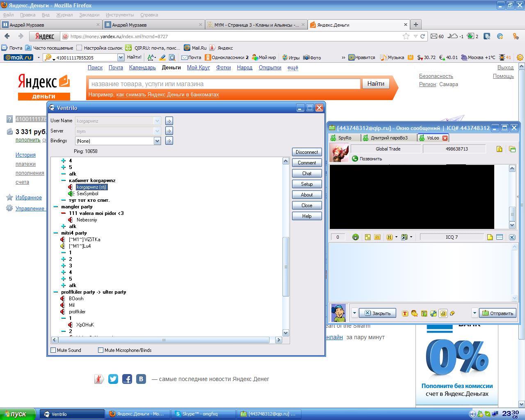Collapse proffkiler party -> ulter party channel
Image resolution: width=525 pixels, height=420 pixels.
pyautogui.click(x=56, y=292)
